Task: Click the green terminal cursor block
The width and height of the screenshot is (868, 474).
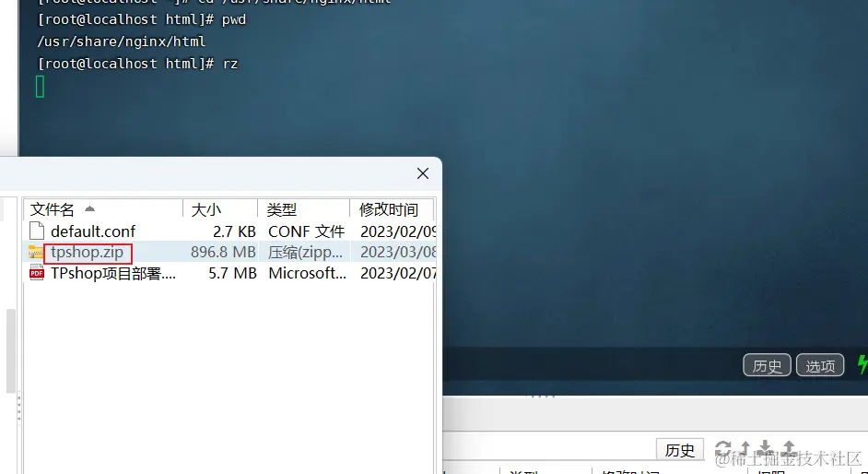Action: [40, 87]
